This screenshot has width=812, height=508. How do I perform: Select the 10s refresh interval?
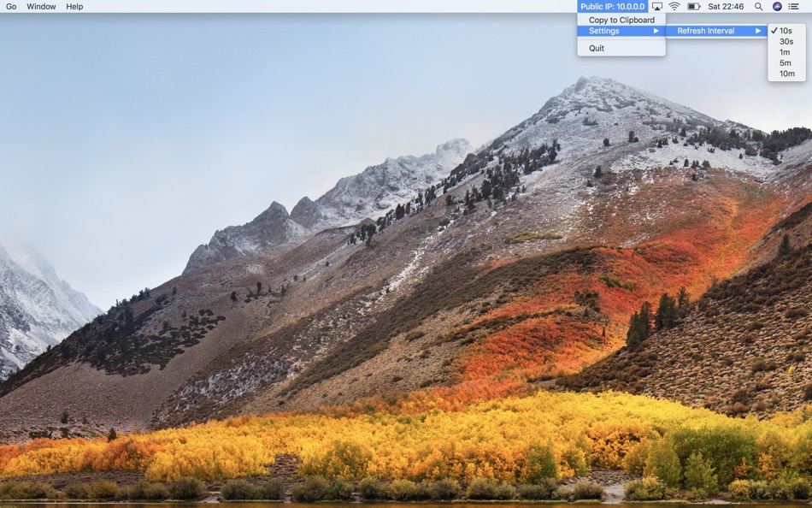(786, 31)
